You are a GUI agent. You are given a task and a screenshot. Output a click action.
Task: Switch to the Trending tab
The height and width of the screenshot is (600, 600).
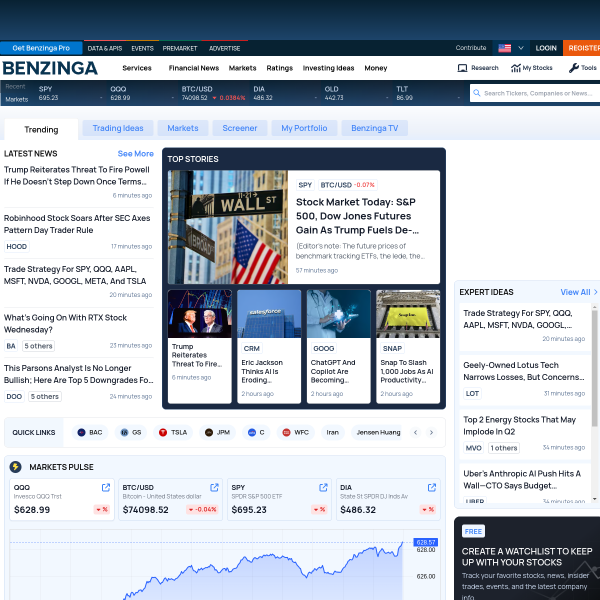41,130
